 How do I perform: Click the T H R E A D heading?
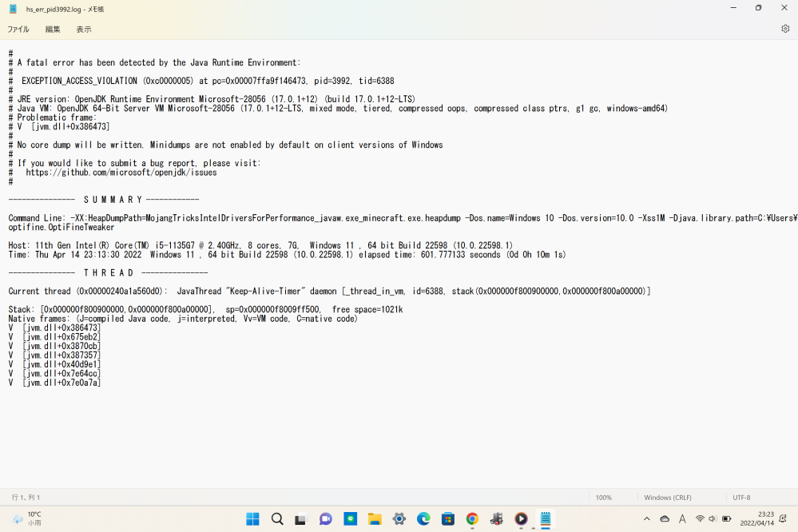pos(109,273)
